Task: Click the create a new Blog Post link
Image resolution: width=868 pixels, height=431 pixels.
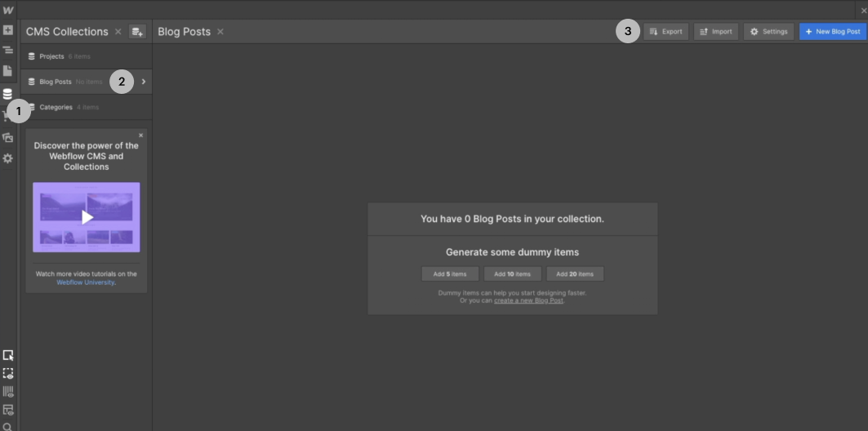Action: tap(528, 300)
